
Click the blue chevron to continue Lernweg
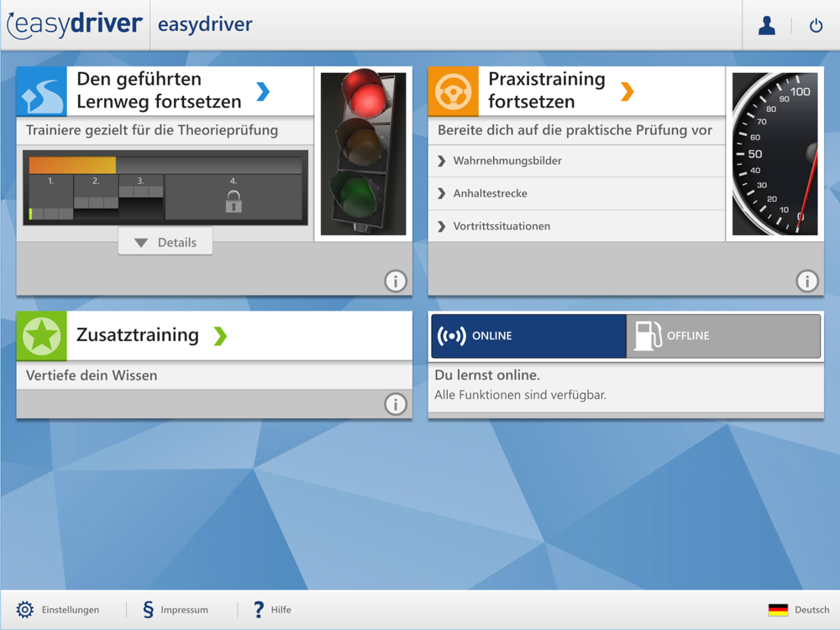(x=262, y=92)
